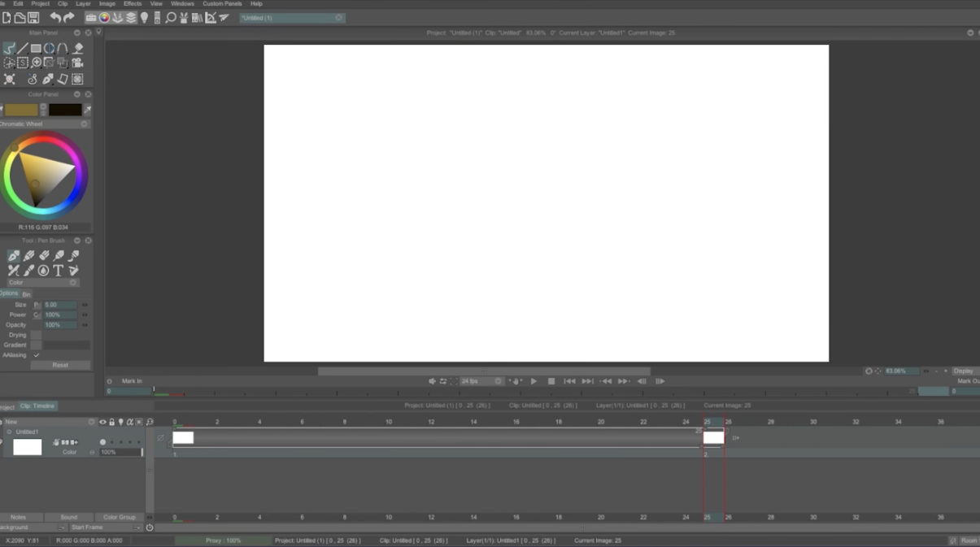Toggle the loop playback icon
The image size is (980, 547).
(443, 380)
